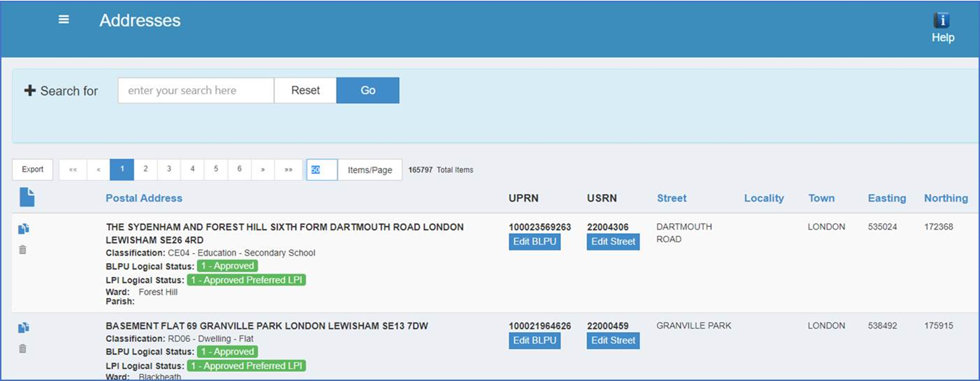The width and height of the screenshot is (980, 381).
Task: Edit Street for USRN 22004306
Action: pyautogui.click(x=613, y=241)
